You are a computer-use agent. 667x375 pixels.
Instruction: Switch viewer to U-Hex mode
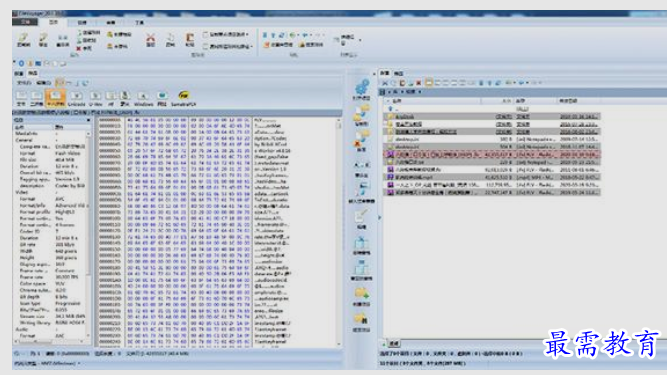point(96,98)
